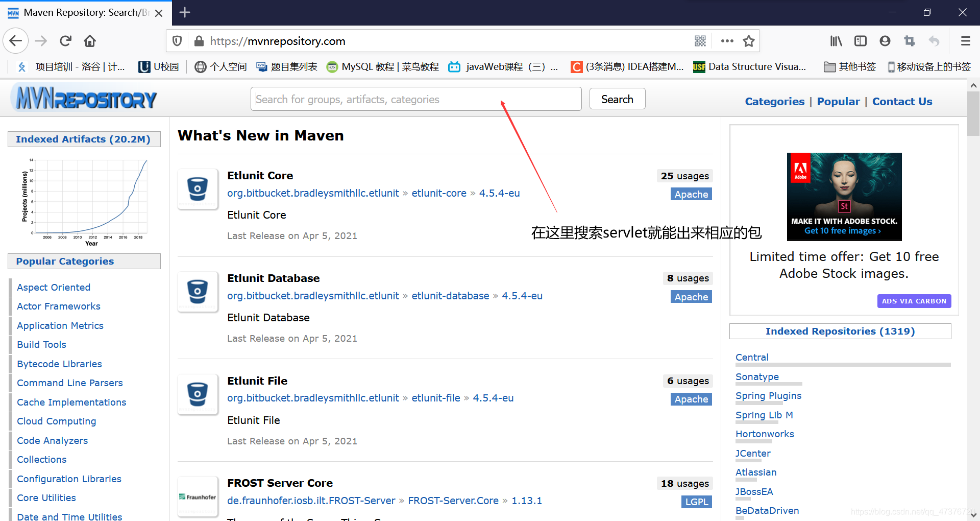Open the Actor Frameworks category
Viewport: 980px width, 521px height.
59,306
